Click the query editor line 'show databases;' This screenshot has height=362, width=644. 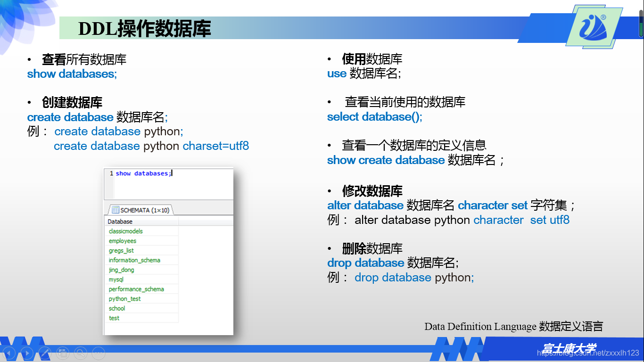click(x=144, y=173)
